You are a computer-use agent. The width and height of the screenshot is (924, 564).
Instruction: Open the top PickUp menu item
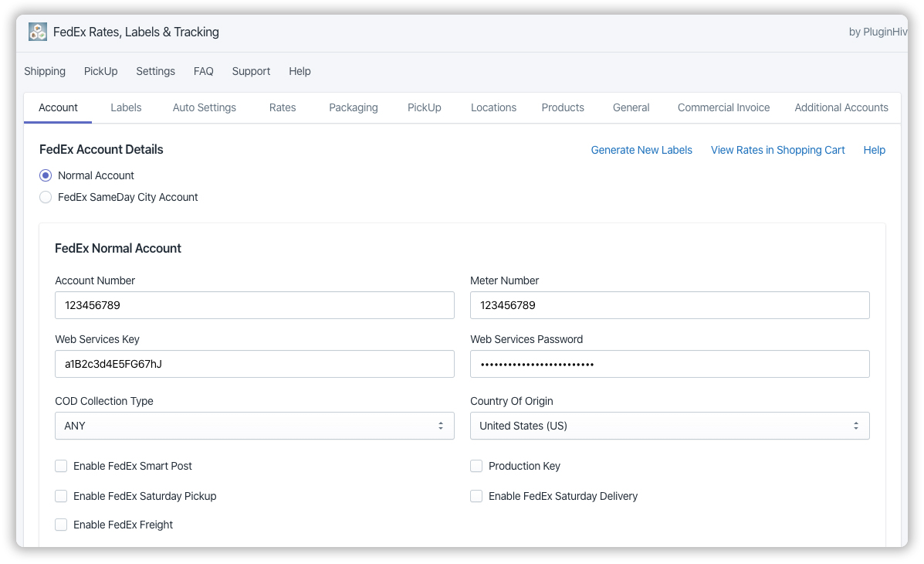[101, 71]
